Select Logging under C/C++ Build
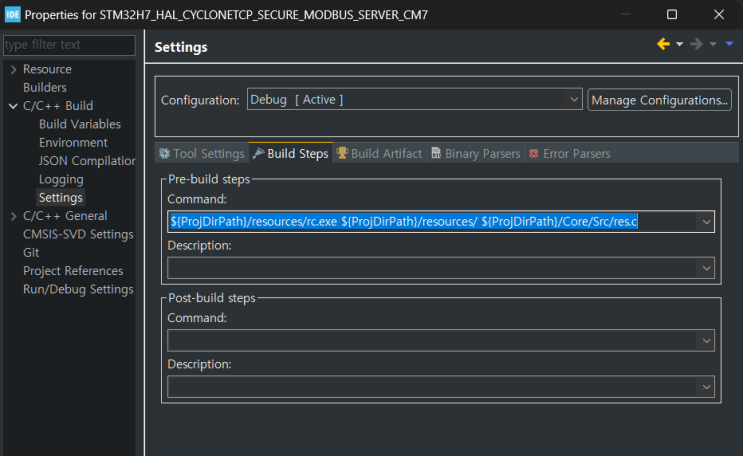Image resolution: width=743 pixels, height=456 pixels. point(61,180)
